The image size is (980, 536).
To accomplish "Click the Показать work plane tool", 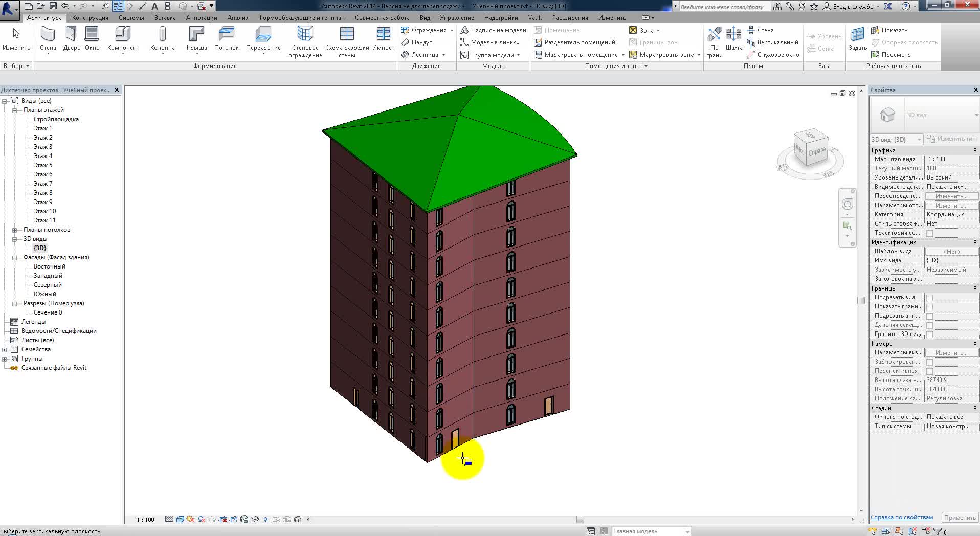I will (889, 30).
